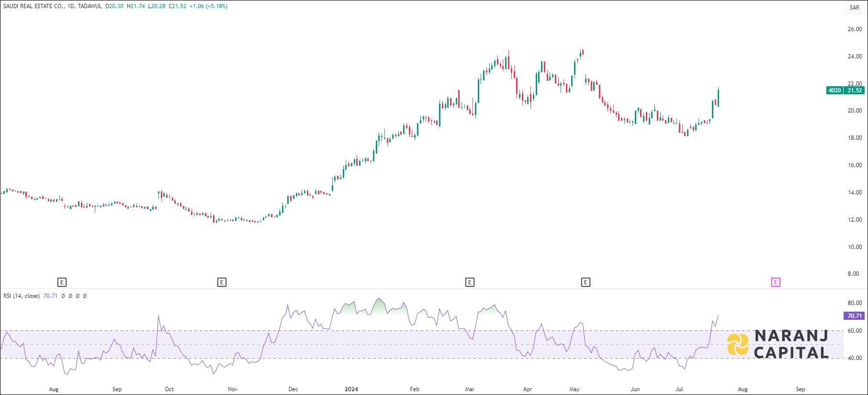The width and height of the screenshot is (868, 395).
Task: Click the TADAWUL exchange label
Action: coord(90,6)
